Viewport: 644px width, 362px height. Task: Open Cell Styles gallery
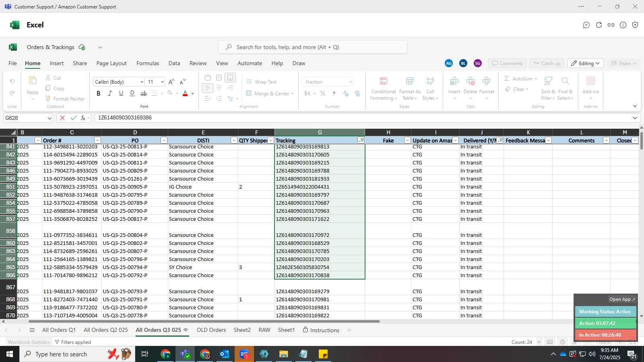point(430,89)
